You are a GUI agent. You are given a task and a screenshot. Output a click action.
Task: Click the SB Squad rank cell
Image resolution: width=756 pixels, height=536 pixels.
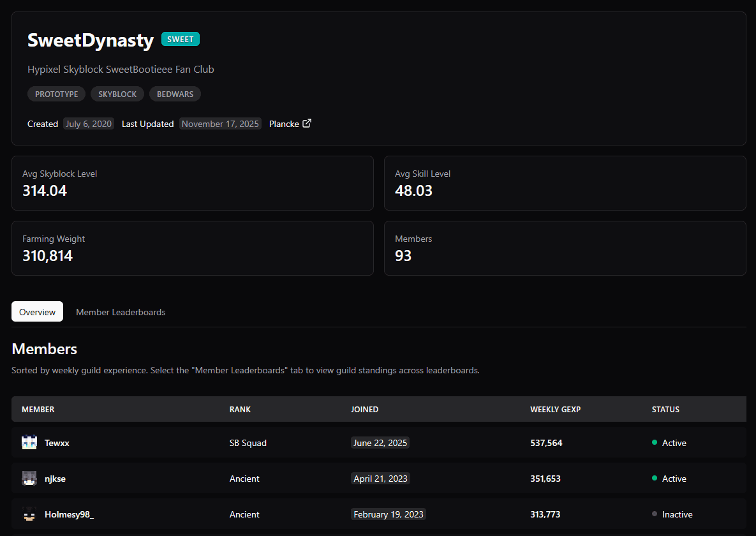[248, 443]
